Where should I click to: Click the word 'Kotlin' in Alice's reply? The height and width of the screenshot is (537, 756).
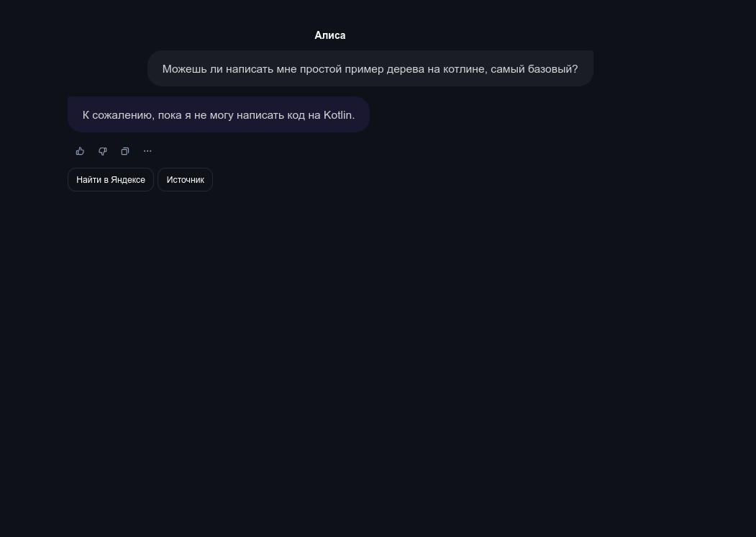click(x=337, y=115)
